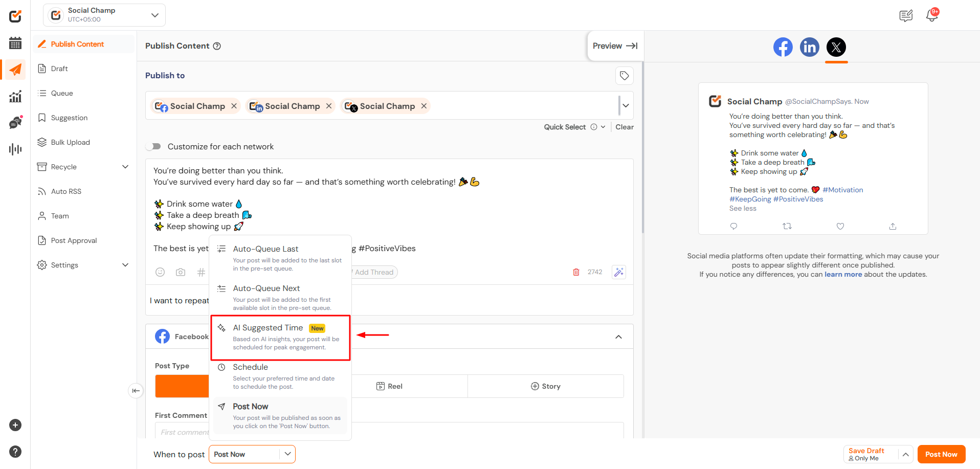
Task: Open the engage chat bubbles icon
Action: tap(15, 122)
